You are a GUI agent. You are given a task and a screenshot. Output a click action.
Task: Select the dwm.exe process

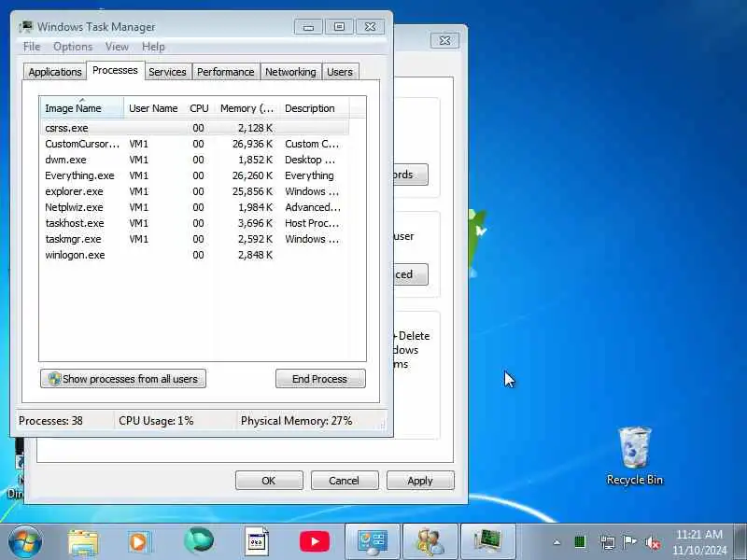point(195,160)
